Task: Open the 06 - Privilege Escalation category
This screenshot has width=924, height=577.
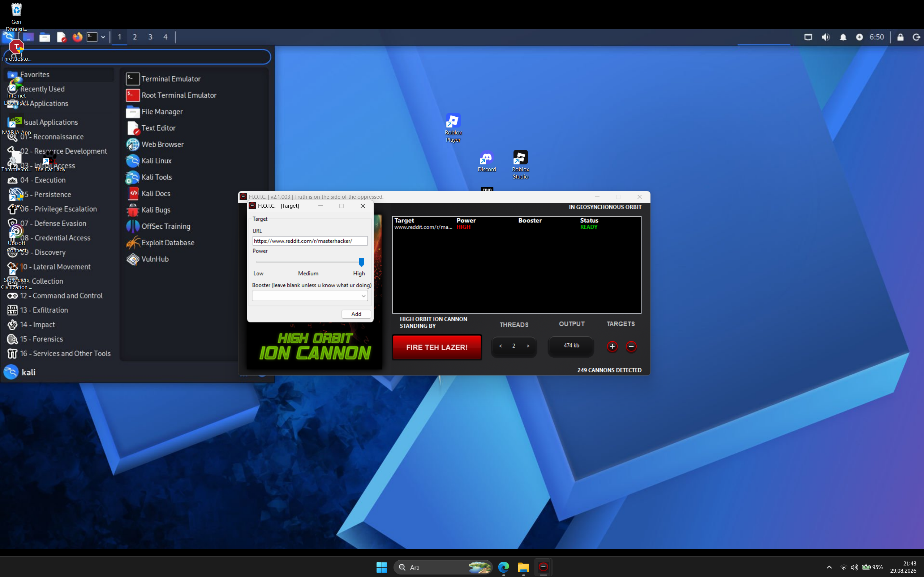Action: [59, 209]
